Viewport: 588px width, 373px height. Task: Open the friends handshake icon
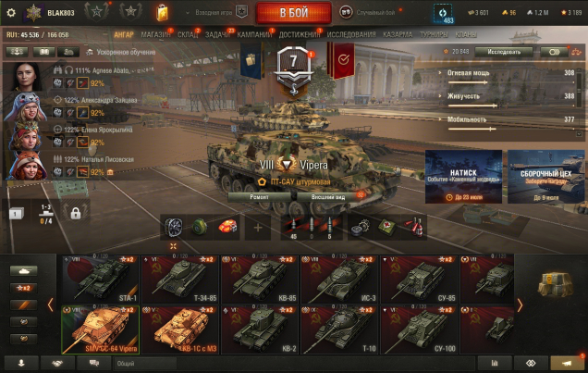(57, 363)
